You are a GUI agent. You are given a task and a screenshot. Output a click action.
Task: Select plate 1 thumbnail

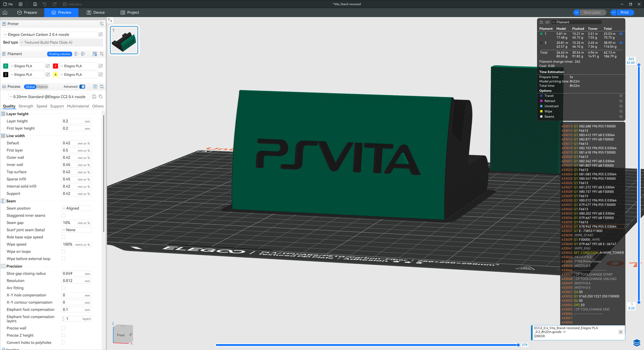click(124, 40)
